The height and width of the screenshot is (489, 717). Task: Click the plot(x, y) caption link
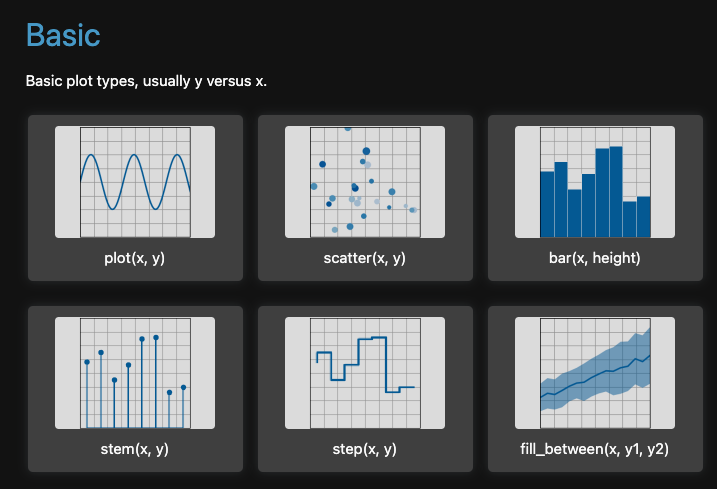[x=135, y=258]
